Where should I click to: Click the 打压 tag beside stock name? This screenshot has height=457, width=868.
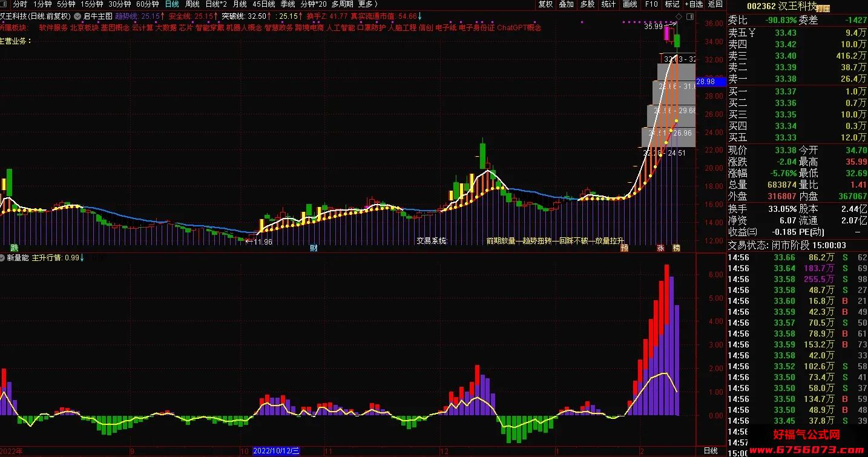click(x=823, y=9)
